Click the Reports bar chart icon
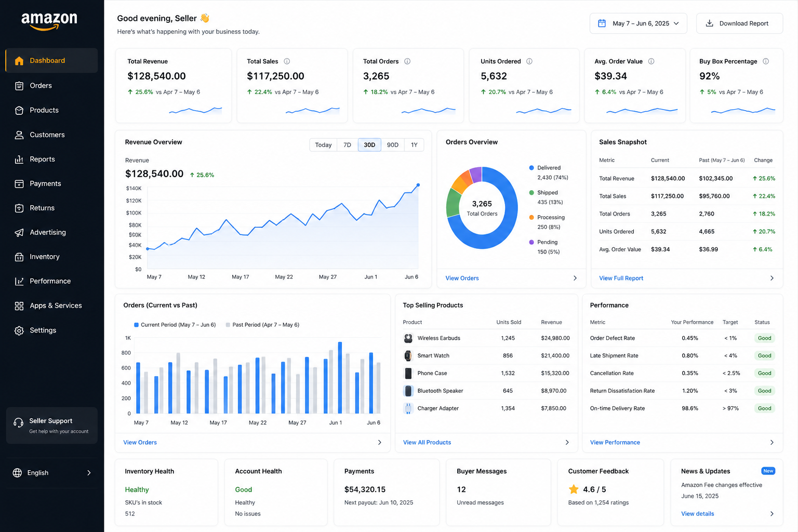Screen dimensions: 798x532 point(19,159)
